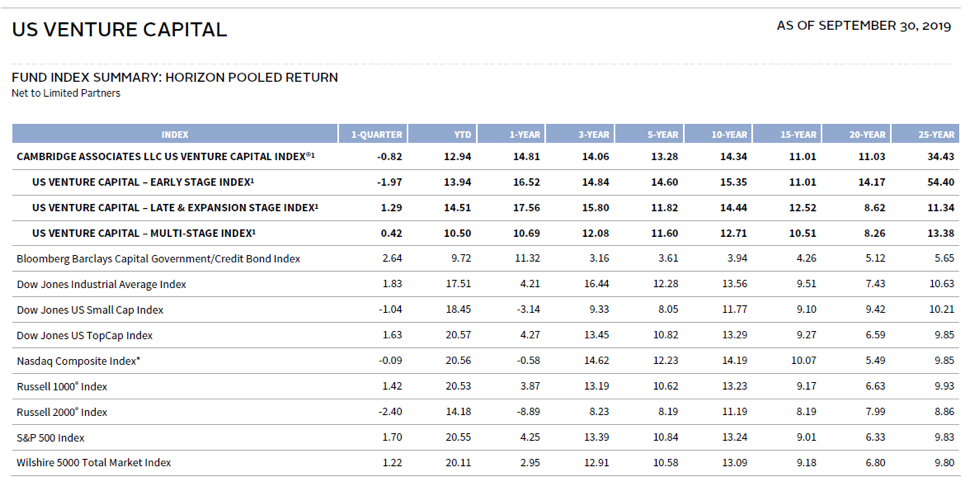This screenshot has width=974, height=485.
Task: Click Dow Jones TopCap YTD value 20.57
Action: (x=458, y=335)
